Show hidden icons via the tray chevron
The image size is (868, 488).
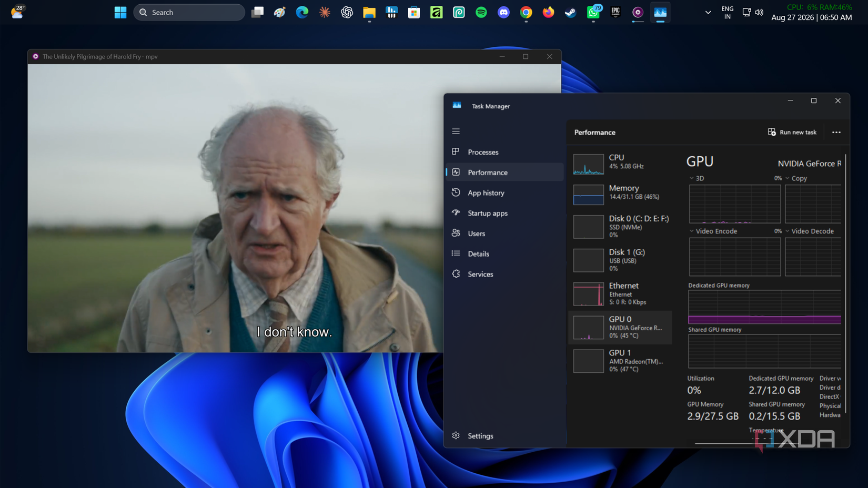(x=708, y=12)
